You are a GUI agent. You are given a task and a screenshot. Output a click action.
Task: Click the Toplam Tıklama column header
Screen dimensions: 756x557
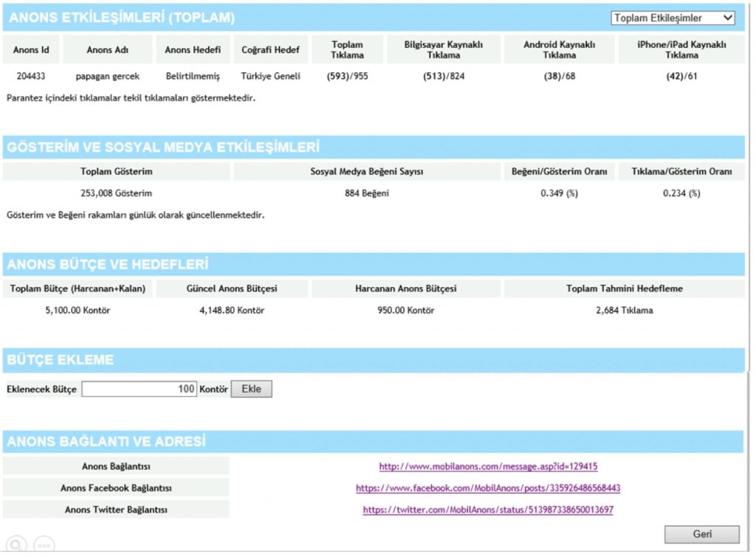pos(347,50)
